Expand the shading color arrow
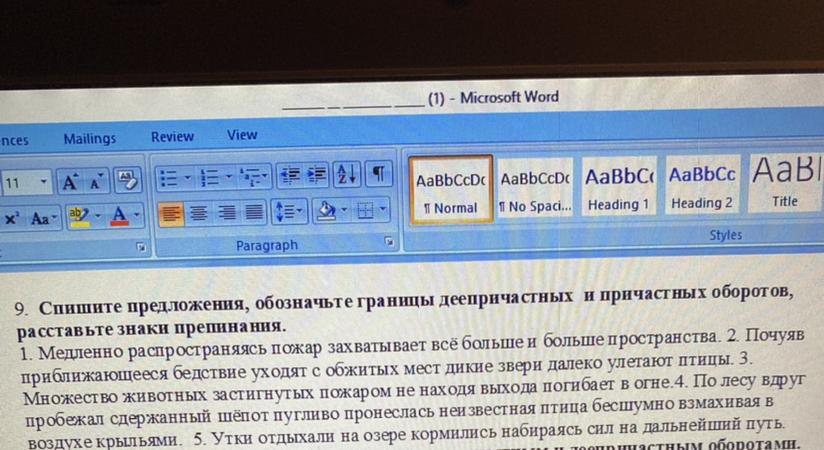 click(344, 210)
